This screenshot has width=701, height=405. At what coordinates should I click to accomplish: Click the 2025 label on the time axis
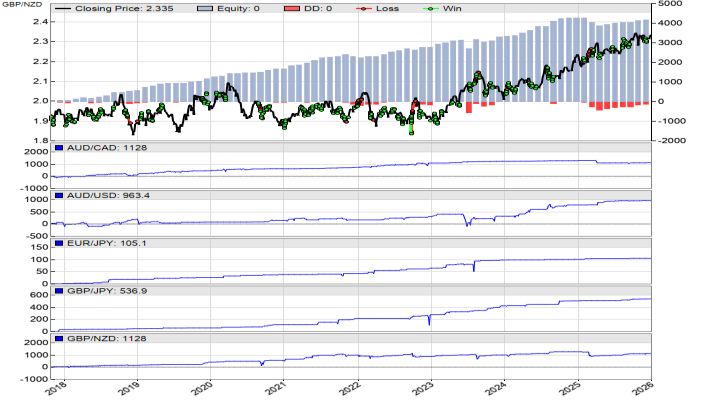pyautogui.click(x=568, y=388)
